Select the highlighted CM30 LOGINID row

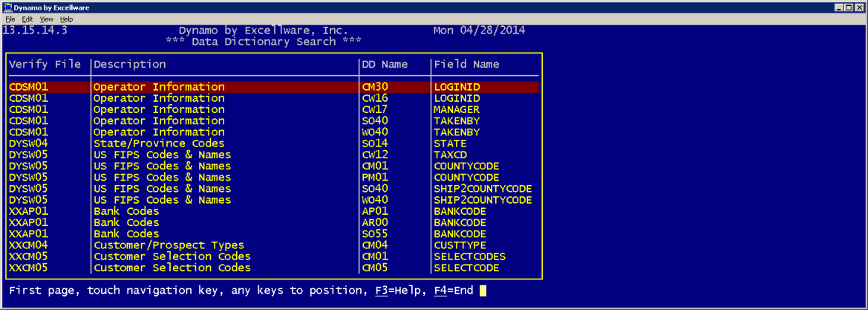tap(273, 87)
